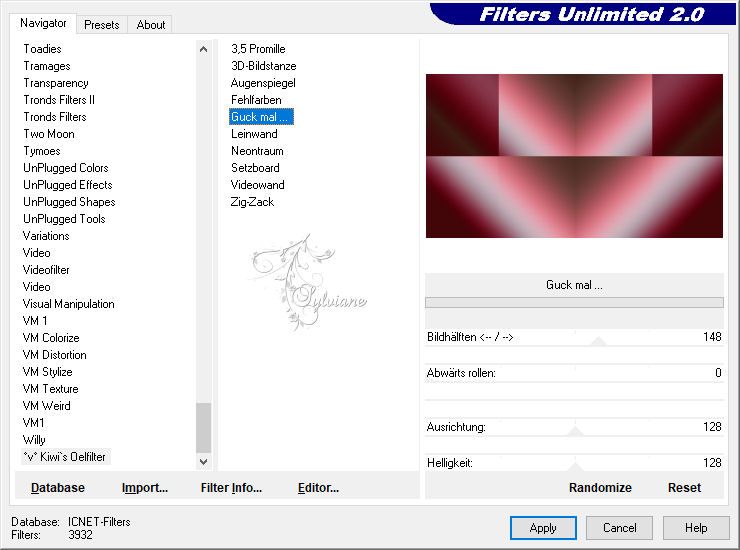Click the Ausrichtung slider handle
The width and height of the screenshot is (740, 550).
coord(574,431)
